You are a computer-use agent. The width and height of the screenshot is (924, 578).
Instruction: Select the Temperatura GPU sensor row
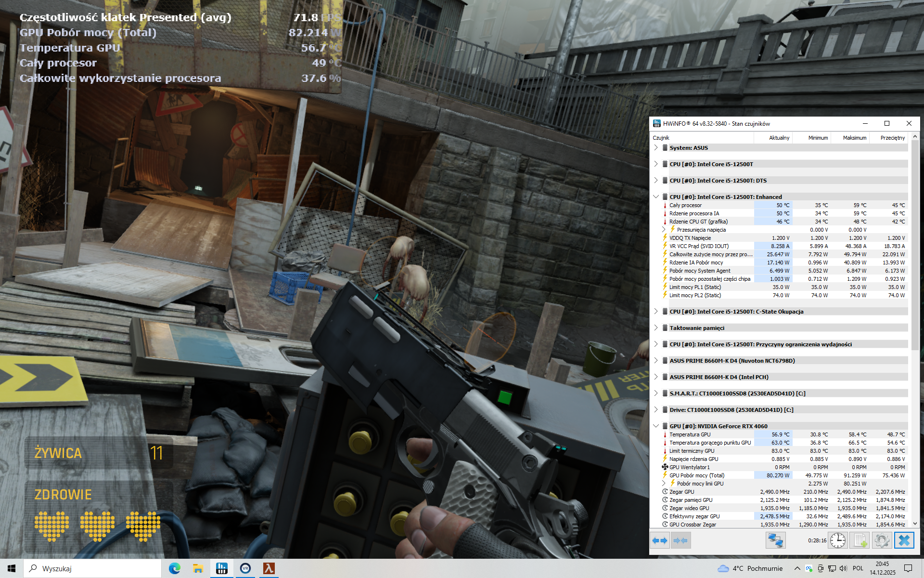(690, 434)
